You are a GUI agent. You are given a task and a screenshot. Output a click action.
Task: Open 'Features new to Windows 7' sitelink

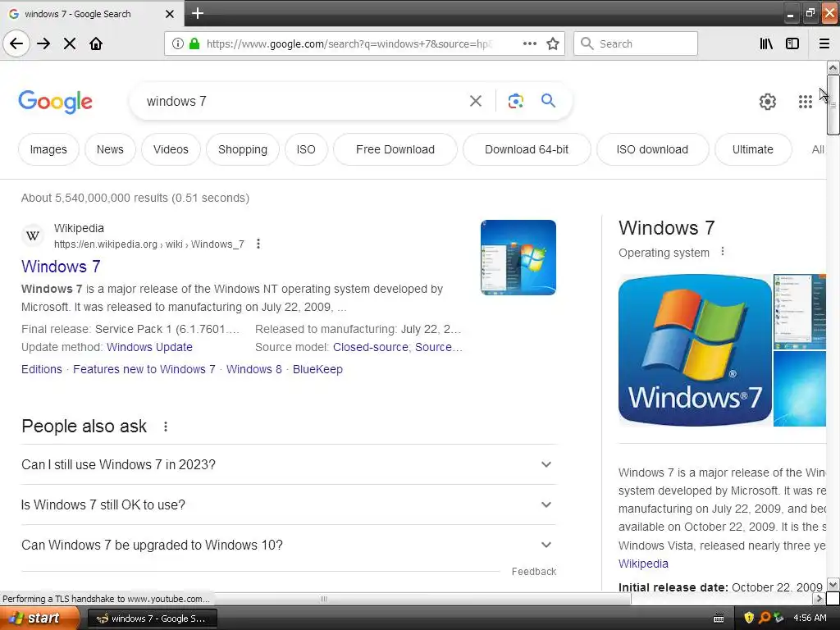tap(144, 369)
